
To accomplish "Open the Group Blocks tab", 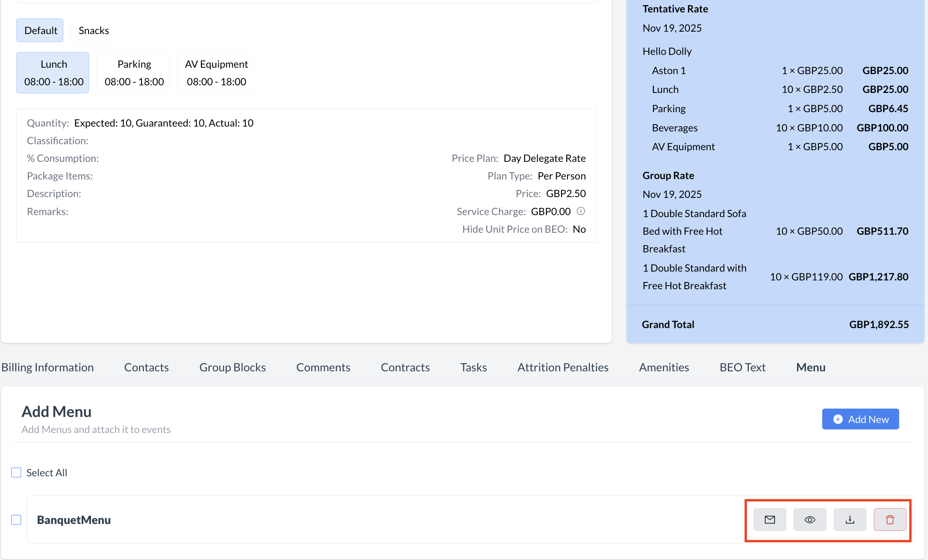I will click(232, 367).
